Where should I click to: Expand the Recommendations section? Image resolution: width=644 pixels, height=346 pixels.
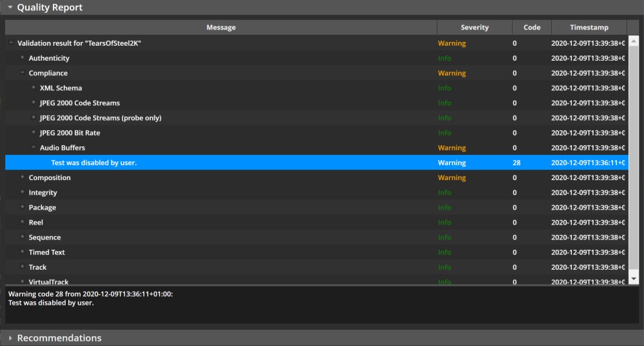coord(10,338)
